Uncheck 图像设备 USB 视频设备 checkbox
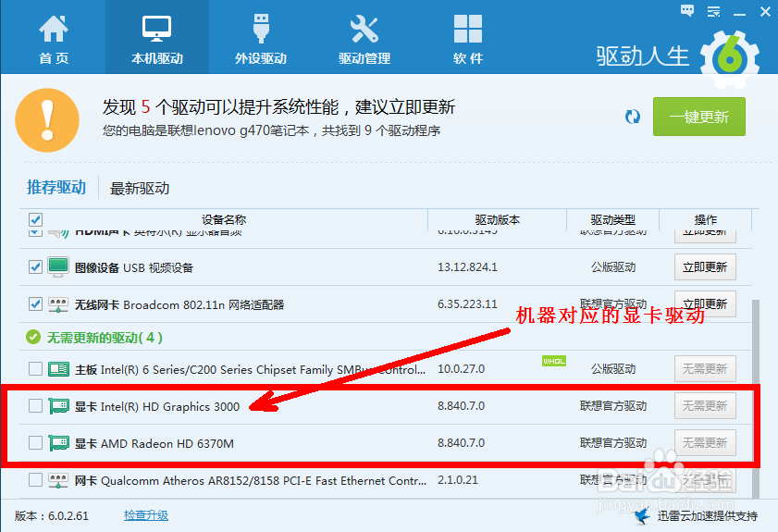 coord(35,267)
